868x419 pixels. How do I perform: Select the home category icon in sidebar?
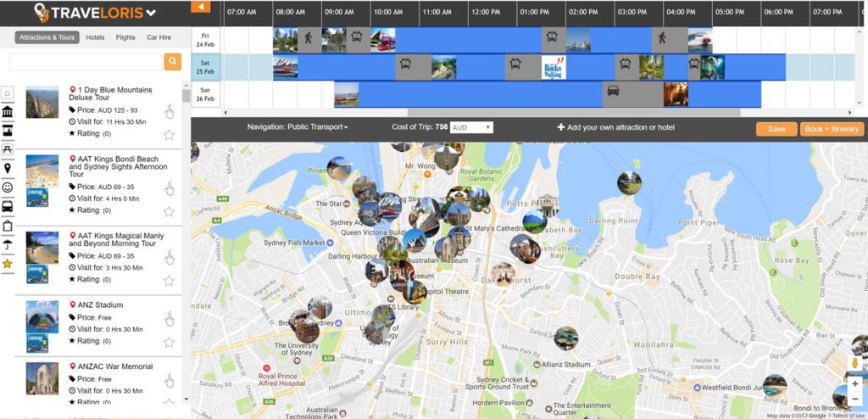pyautogui.click(x=7, y=92)
